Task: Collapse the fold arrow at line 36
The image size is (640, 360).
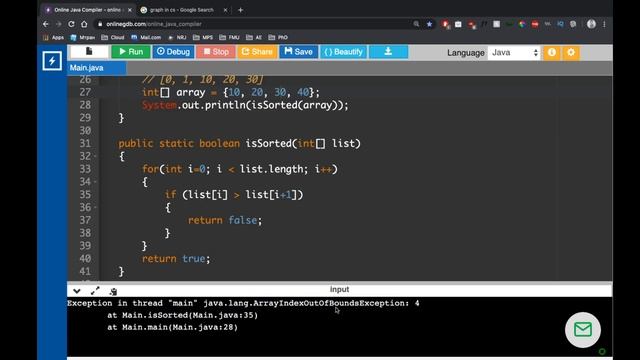Action: point(95,207)
